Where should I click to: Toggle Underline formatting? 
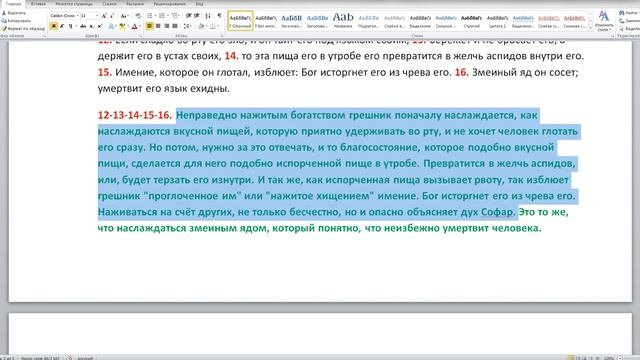click(x=71, y=26)
